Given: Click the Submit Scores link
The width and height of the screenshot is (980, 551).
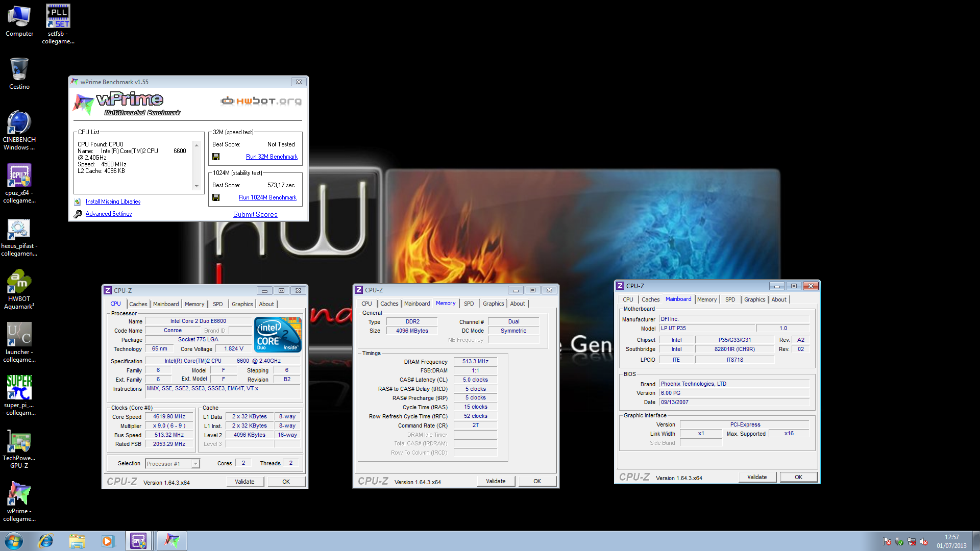Looking at the screenshot, I should 255,214.
